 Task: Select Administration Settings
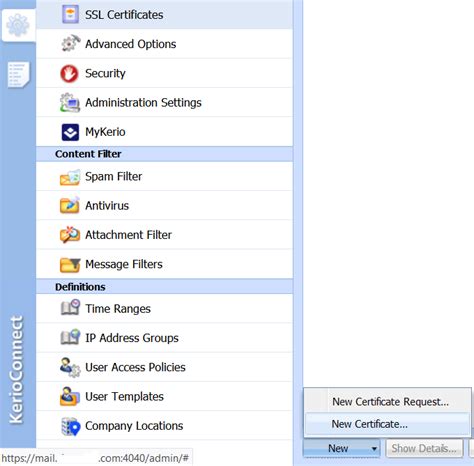click(x=164, y=102)
